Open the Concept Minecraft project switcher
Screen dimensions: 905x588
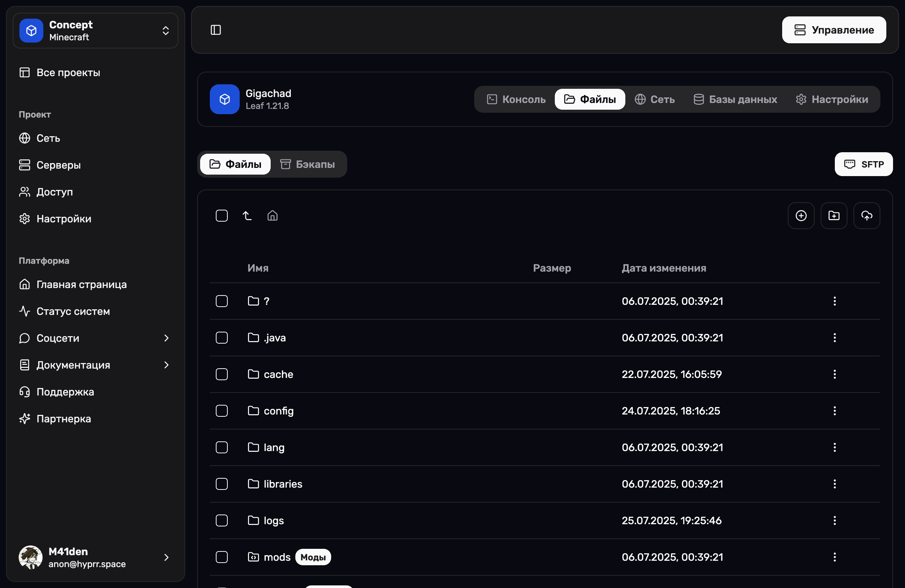click(x=96, y=30)
